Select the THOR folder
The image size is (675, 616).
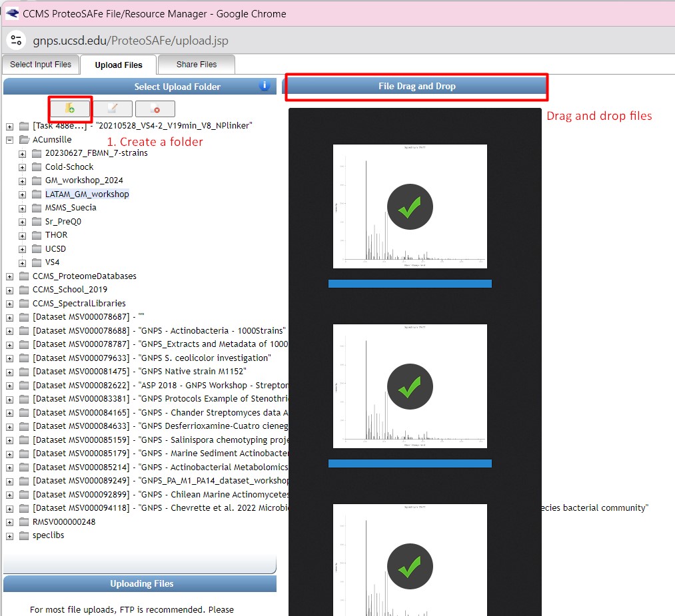(x=56, y=235)
